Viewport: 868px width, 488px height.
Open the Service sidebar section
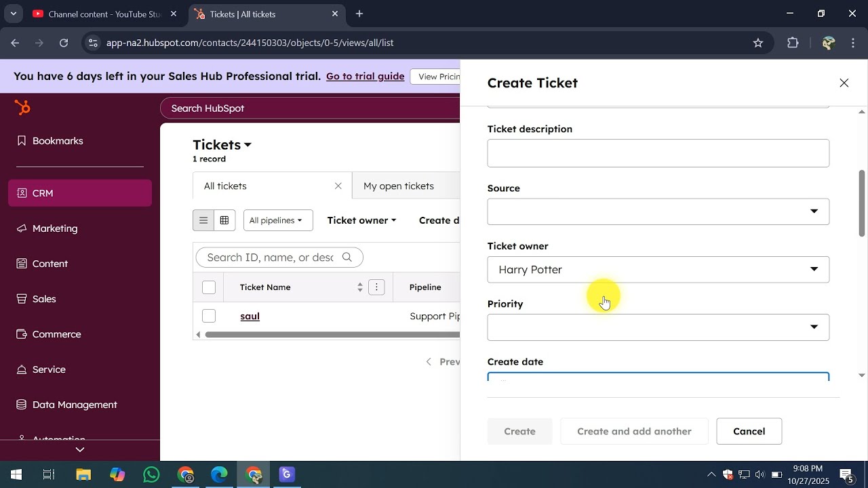click(80, 369)
